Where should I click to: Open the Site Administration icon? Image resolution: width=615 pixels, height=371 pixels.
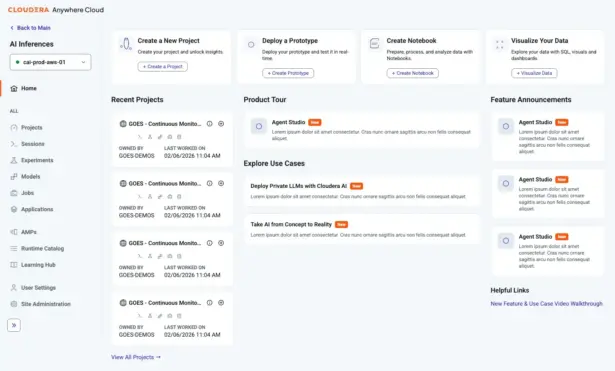(x=14, y=304)
